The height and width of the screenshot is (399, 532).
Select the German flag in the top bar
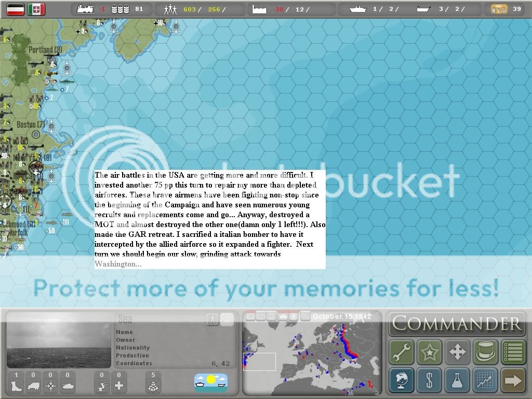point(15,9)
